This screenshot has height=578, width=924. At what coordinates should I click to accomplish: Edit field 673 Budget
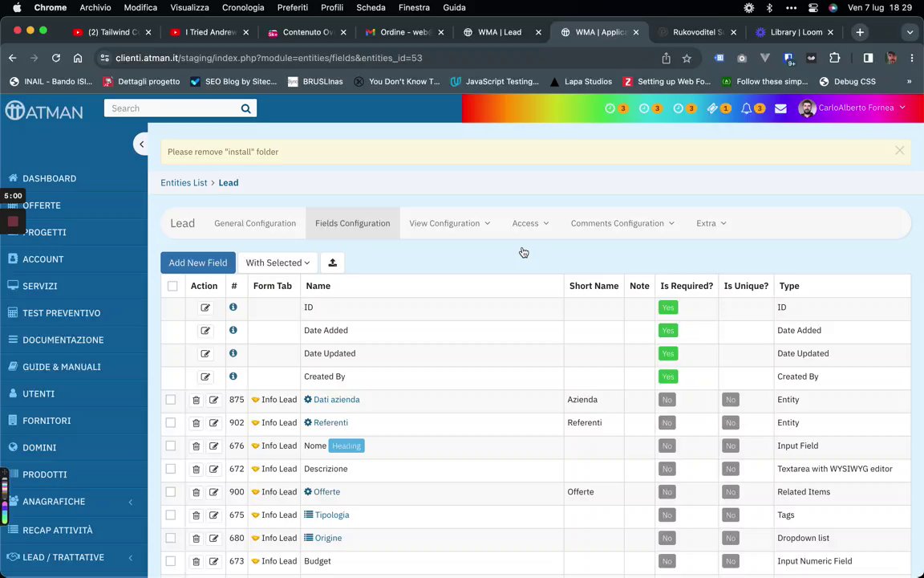click(213, 561)
